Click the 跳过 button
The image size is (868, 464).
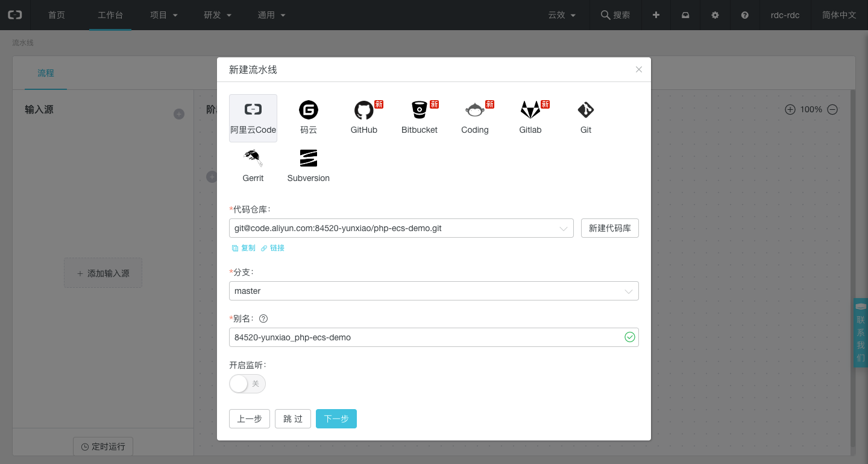[x=293, y=419]
